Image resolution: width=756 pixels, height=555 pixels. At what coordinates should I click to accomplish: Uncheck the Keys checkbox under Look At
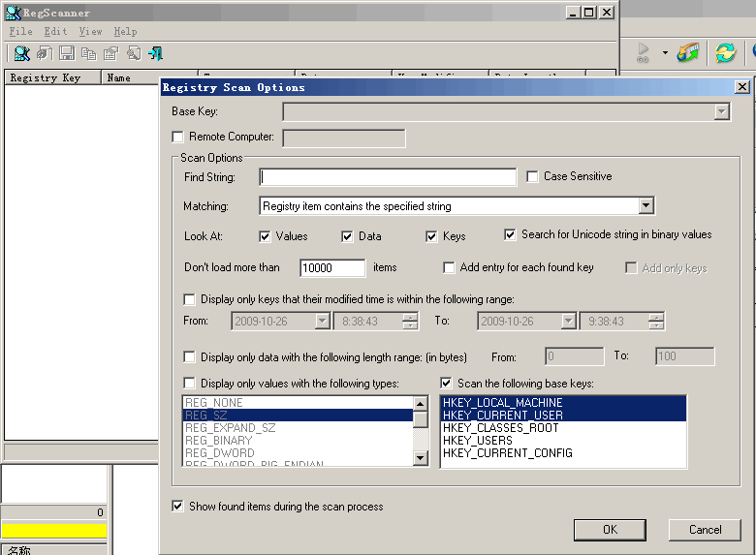pos(431,236)
